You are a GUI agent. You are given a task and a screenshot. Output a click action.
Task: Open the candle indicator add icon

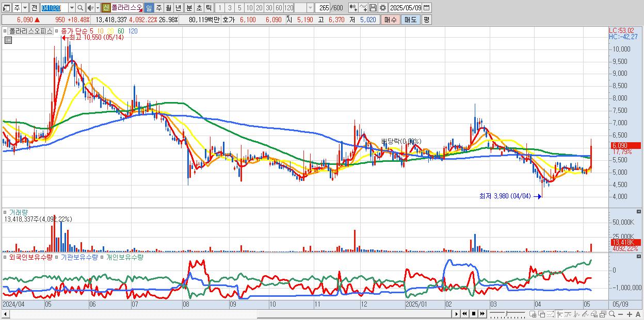coord(353,8)
